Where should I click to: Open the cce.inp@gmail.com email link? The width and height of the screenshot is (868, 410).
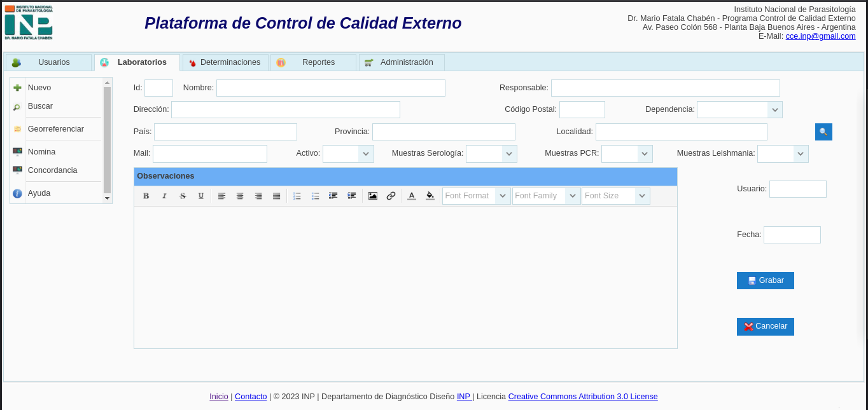pyautogui.click(x=820, y=36)
